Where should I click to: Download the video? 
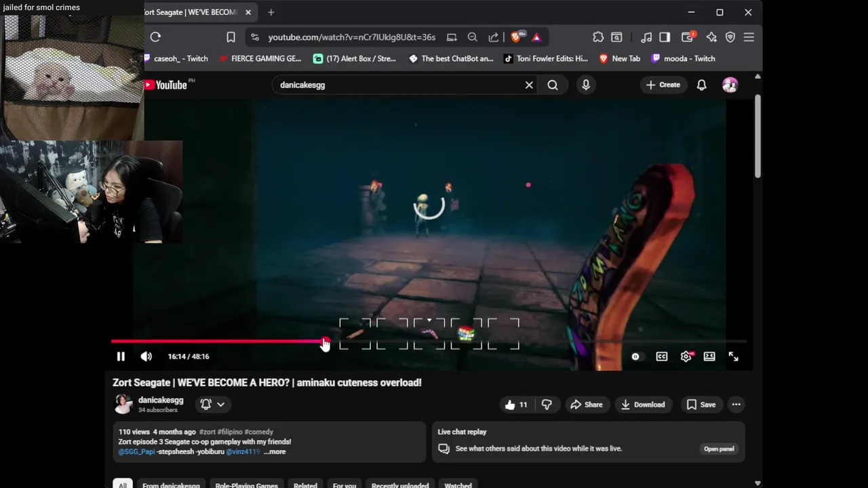coord(643,405)
